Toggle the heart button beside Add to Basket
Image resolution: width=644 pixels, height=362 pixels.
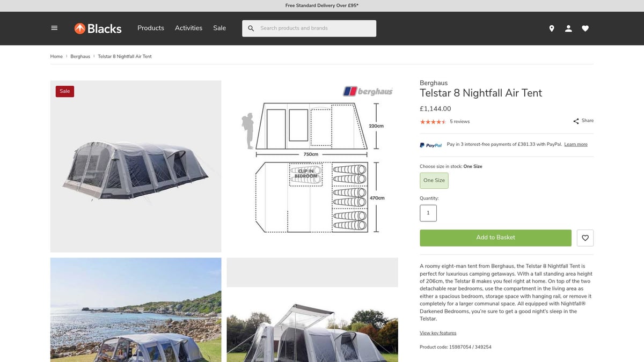[x=585, y=238]
